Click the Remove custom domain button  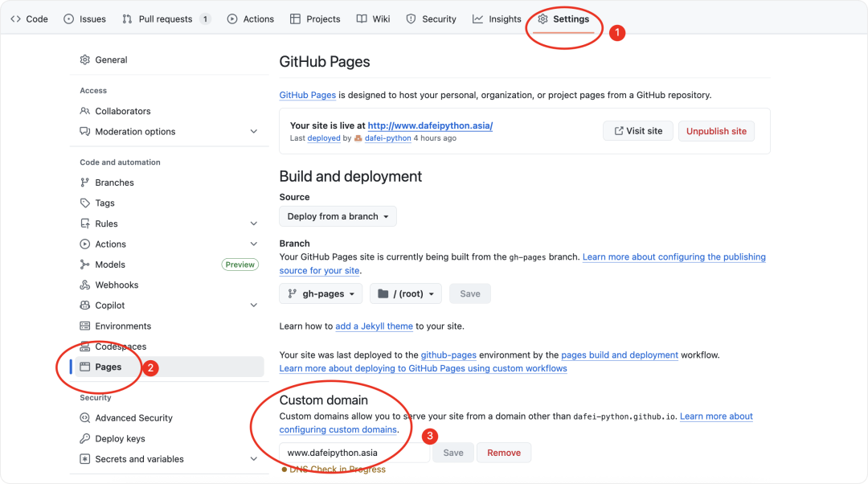pyautogui.click(x=504, y=453)
